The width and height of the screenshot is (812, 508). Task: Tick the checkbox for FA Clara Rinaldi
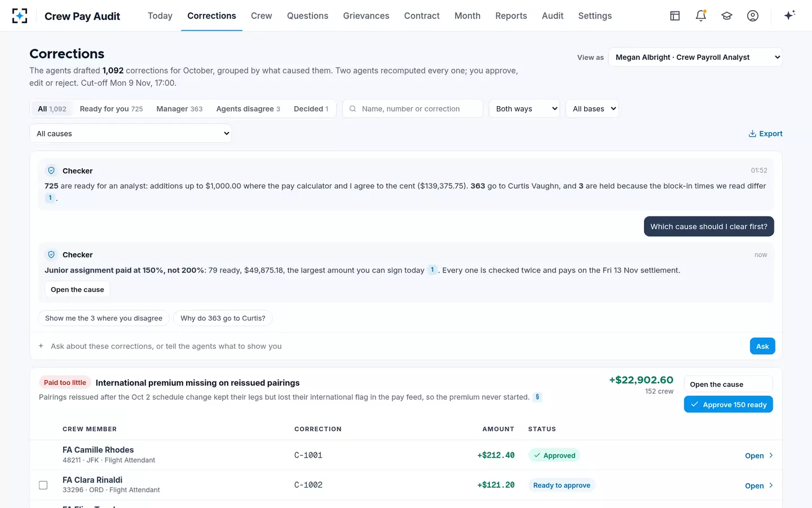(x=43, y=485)
